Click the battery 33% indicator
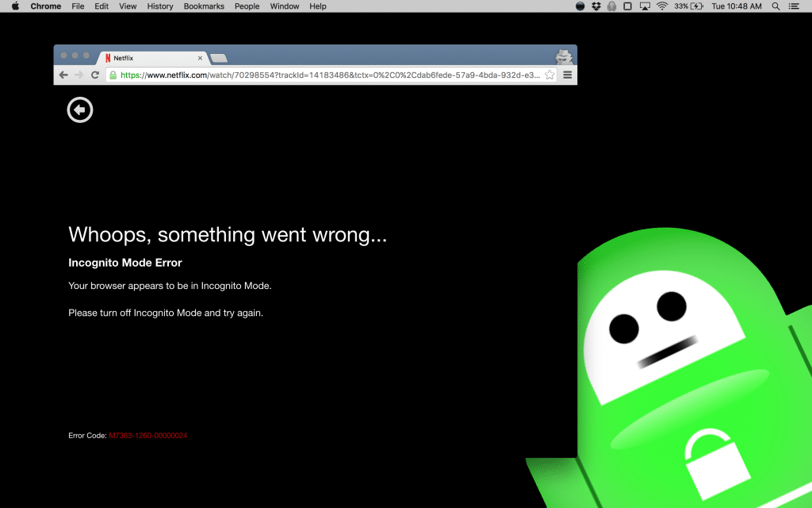 tap(689, 6)
